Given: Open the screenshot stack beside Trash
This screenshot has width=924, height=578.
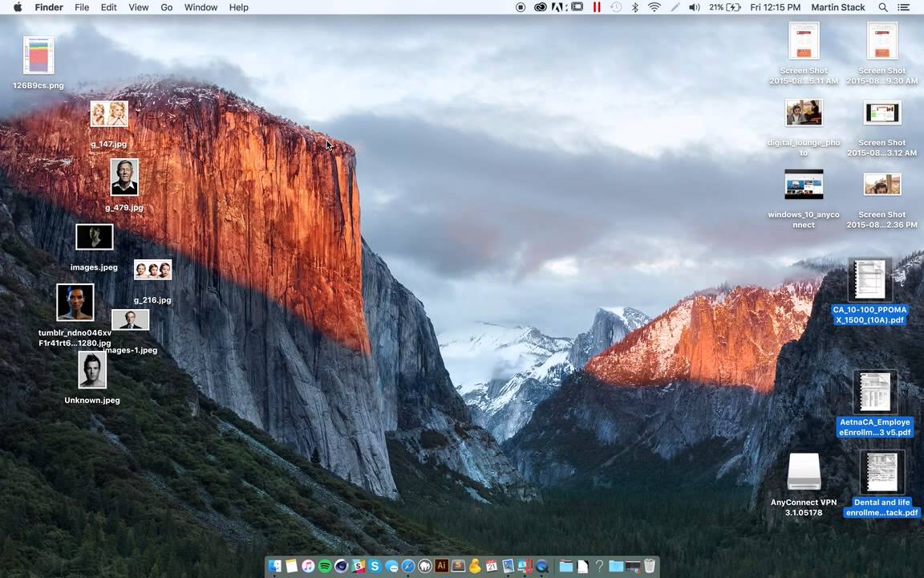Looking at the screenshot, I should pyautogui.click(x=633, y=566).
